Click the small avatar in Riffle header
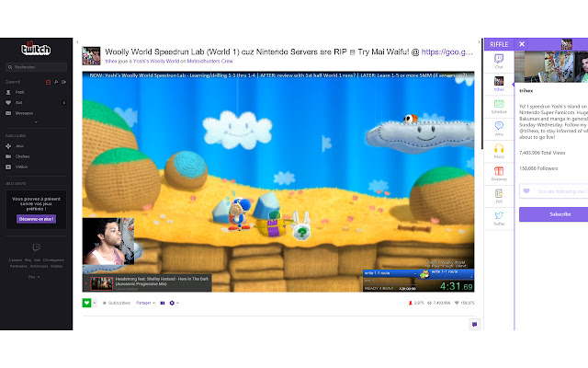The height and width of the screenshot is (368, 588). coord(566,44)
